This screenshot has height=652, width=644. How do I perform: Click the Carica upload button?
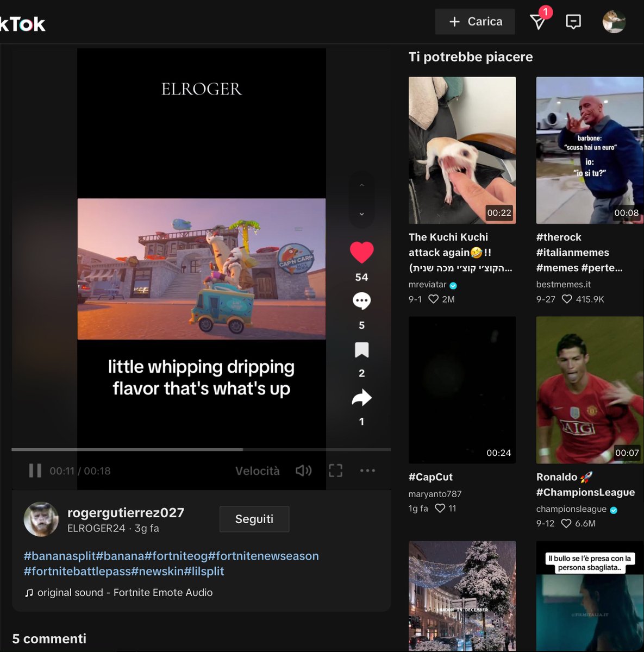click(x=475, y=22)
